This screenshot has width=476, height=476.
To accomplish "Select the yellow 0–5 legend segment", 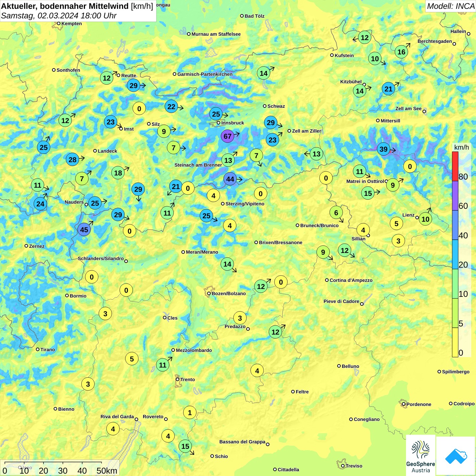I will click(455, 342).
